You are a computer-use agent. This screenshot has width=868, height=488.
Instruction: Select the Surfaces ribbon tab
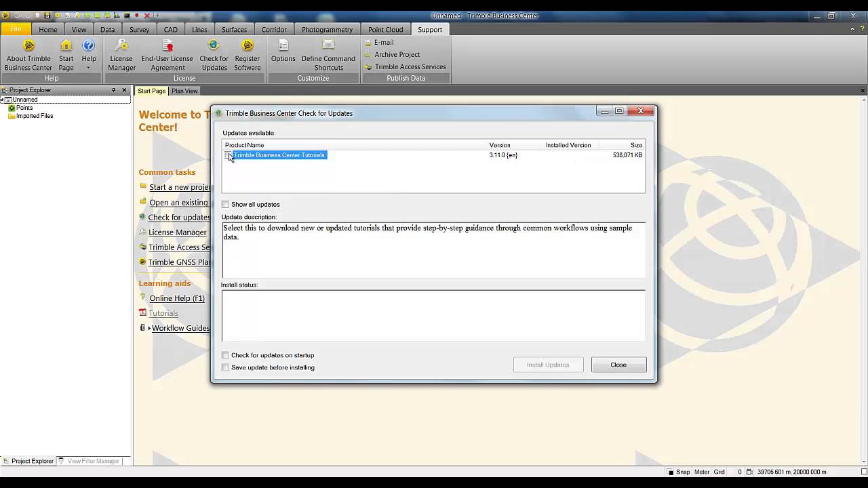(x=234, y=29)
